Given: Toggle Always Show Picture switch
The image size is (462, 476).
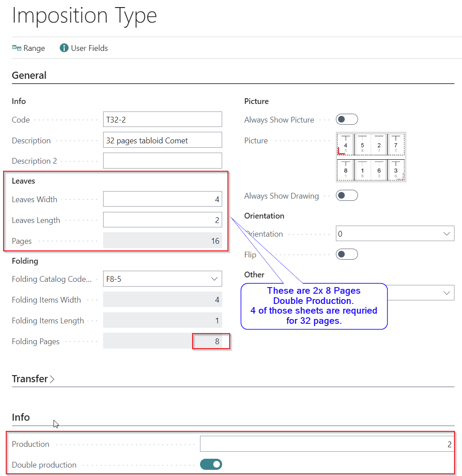Looking at the screenshot, I should [x=346, y=119].
